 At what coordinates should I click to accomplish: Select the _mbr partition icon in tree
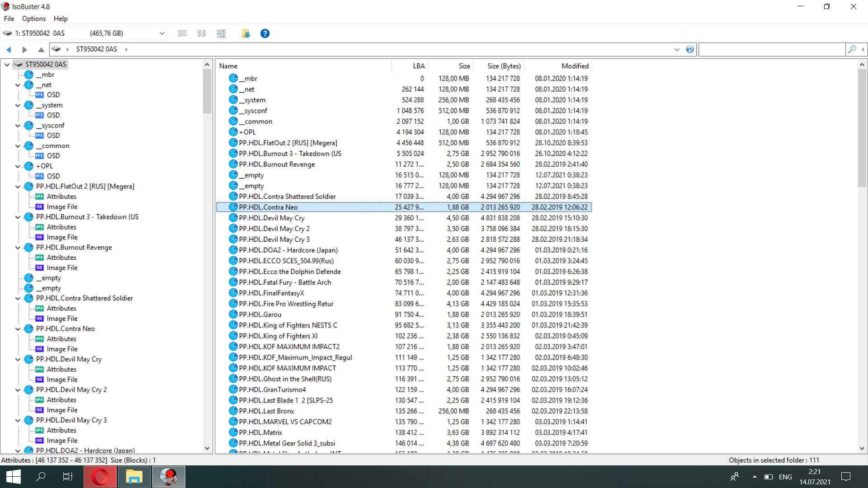tap(29, 75)
